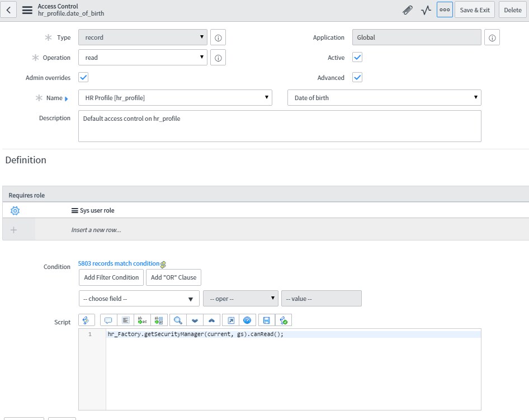The width and height of the screenshot is (529, 420).
Task: Click the condition value input field
Action: pyautogui.click(x=321, y=299)
